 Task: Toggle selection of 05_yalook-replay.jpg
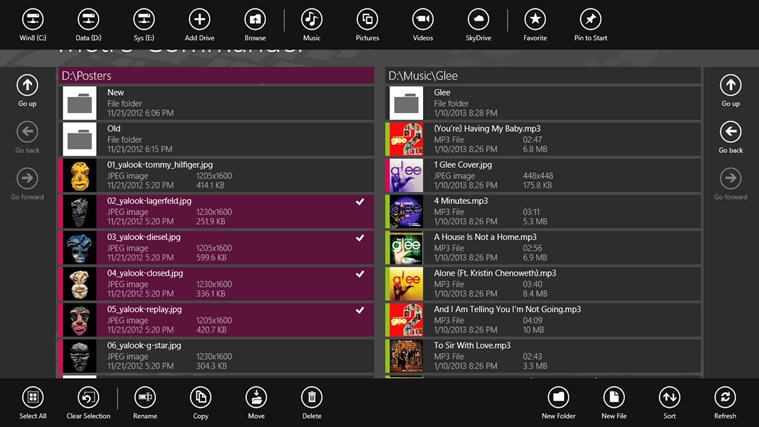(x=359, y=310)
